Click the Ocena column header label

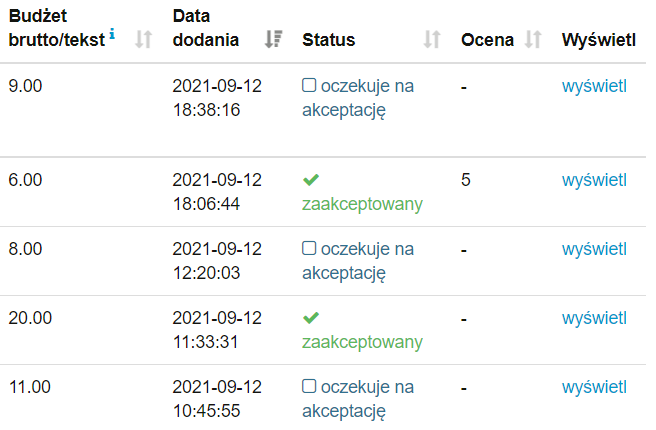488,40
